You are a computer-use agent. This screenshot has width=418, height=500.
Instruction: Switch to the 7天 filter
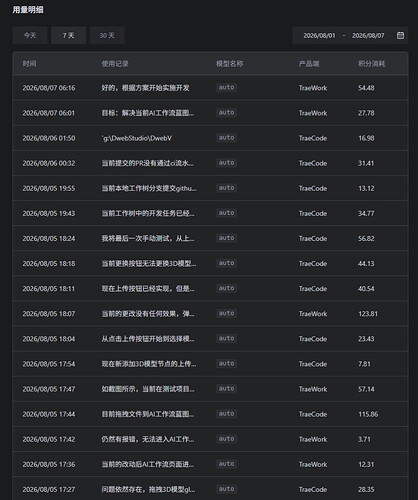[69, 35]
